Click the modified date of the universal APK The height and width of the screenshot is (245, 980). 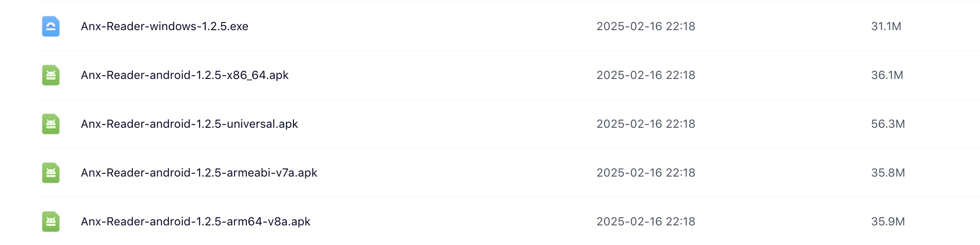645,124
